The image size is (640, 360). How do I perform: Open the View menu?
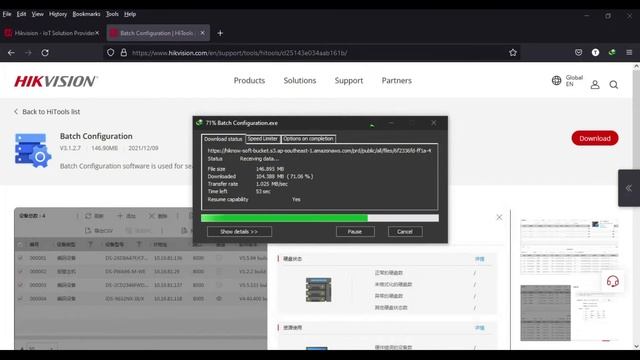point(38,14)
